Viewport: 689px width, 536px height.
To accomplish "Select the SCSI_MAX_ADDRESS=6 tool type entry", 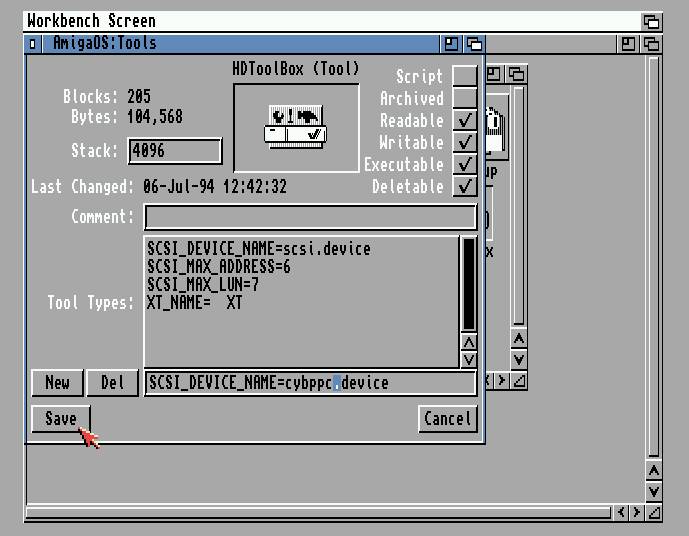I will [219, 267].
